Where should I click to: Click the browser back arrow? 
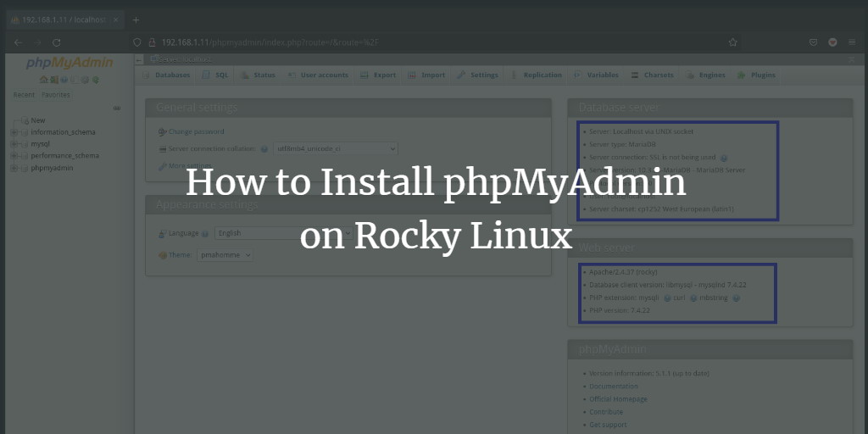tap(19, 42)
